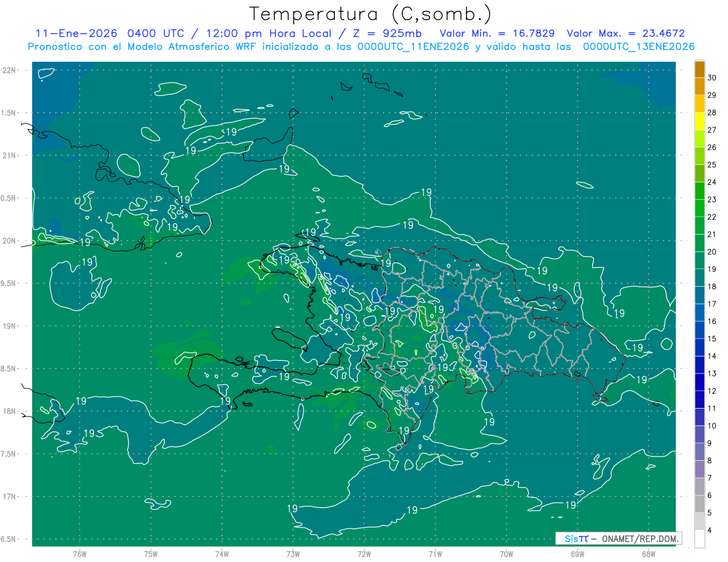Click the 'Valor Max. = 23.4672' value
Screen dimensions: 728x562
pyautogui.click(x=626, y=33)
